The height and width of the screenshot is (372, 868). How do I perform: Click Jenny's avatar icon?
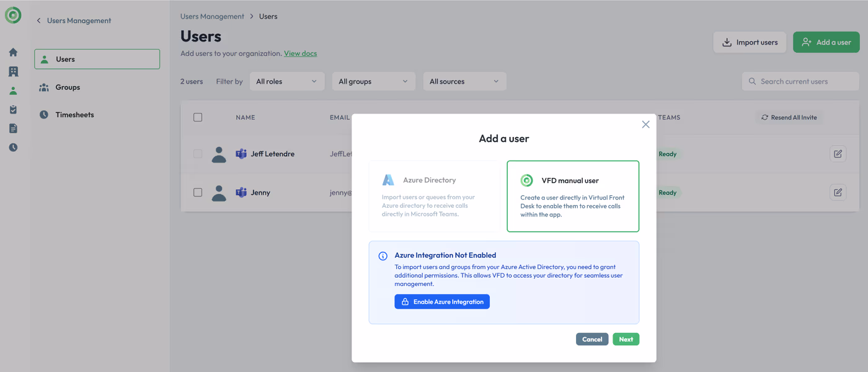[x=219, y=193]
